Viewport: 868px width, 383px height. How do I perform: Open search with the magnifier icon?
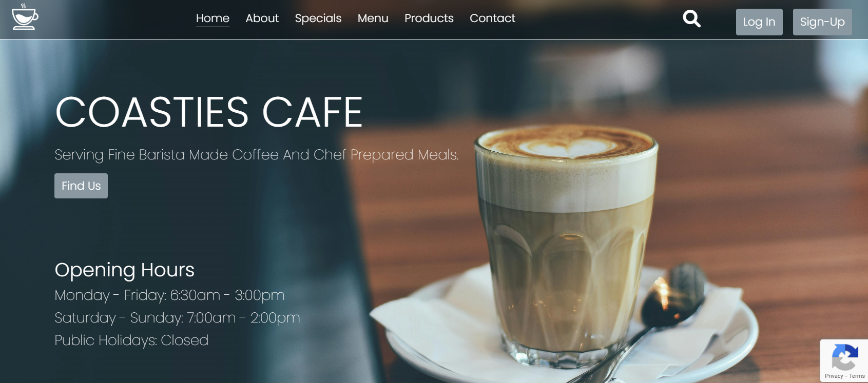point(691,18)
